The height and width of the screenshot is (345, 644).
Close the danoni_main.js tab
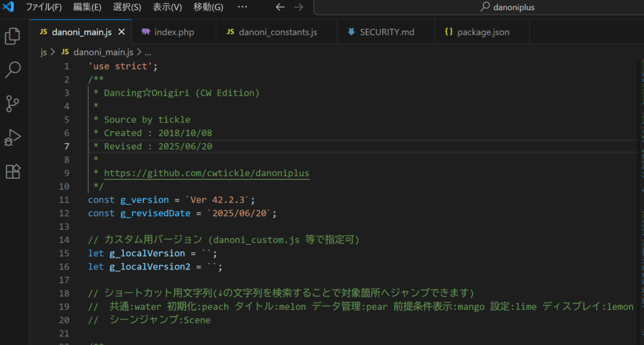coord(121,31)
